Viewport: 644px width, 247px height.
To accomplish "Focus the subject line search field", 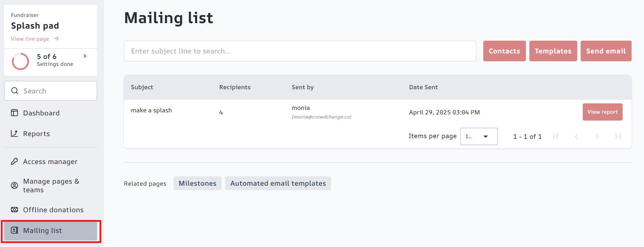I will pos(300,51).
